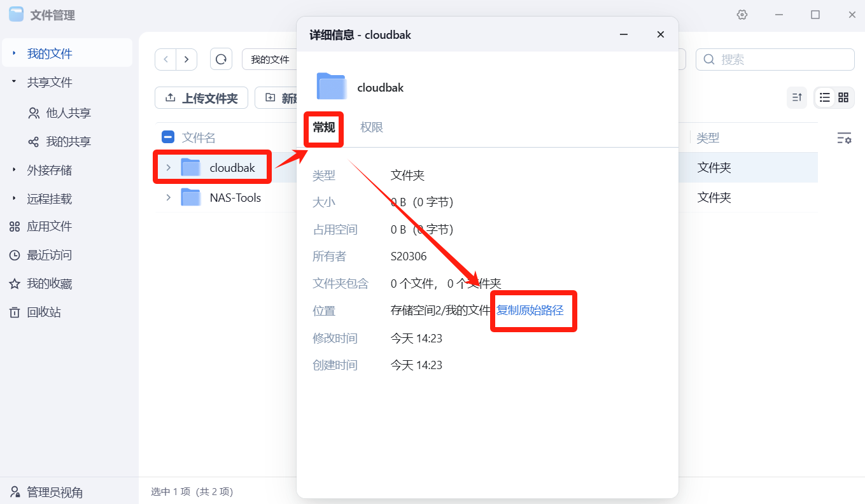Collapse the 共享文件 sidebar section
Viewport: 865px width, 504px height.
point(14,82)
